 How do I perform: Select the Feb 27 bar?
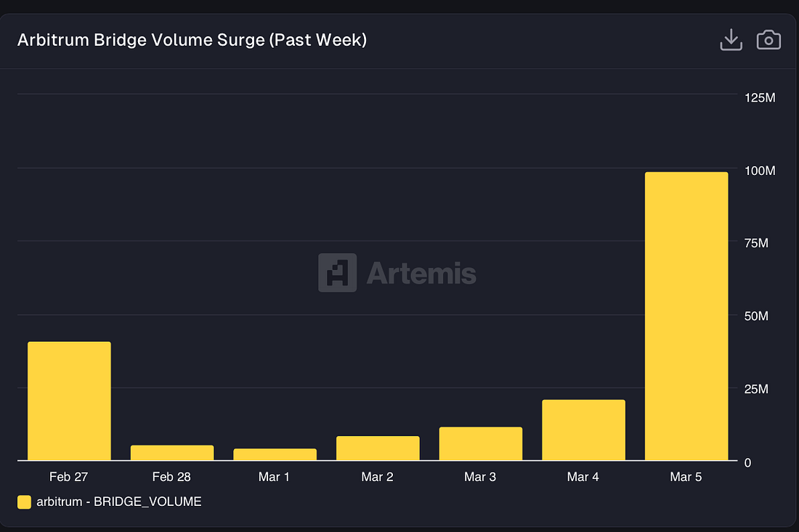[69, 401]
